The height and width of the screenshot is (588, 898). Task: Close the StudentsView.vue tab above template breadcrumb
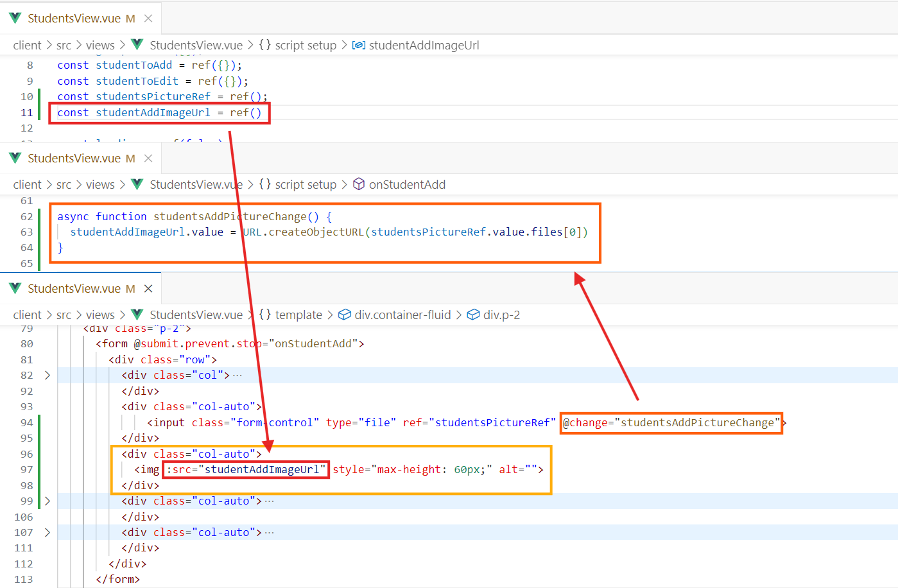tap(148, 288)
